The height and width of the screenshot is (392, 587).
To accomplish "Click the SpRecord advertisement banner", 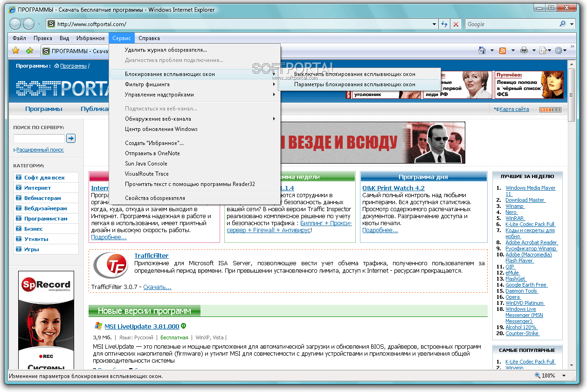I will (x=46, y=320).
